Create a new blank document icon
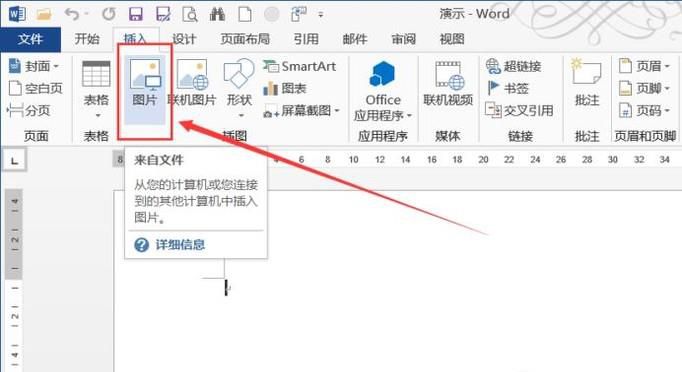 (245, 14)
